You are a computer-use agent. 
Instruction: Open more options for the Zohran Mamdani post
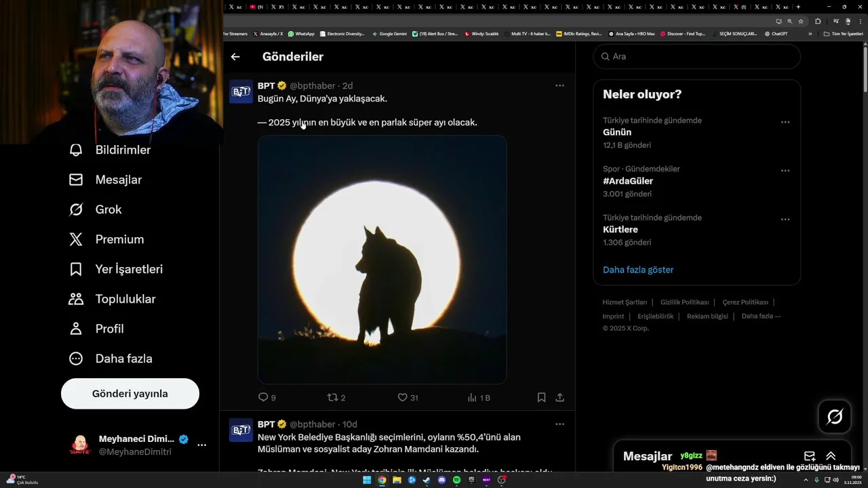click(x=559, y=424)
